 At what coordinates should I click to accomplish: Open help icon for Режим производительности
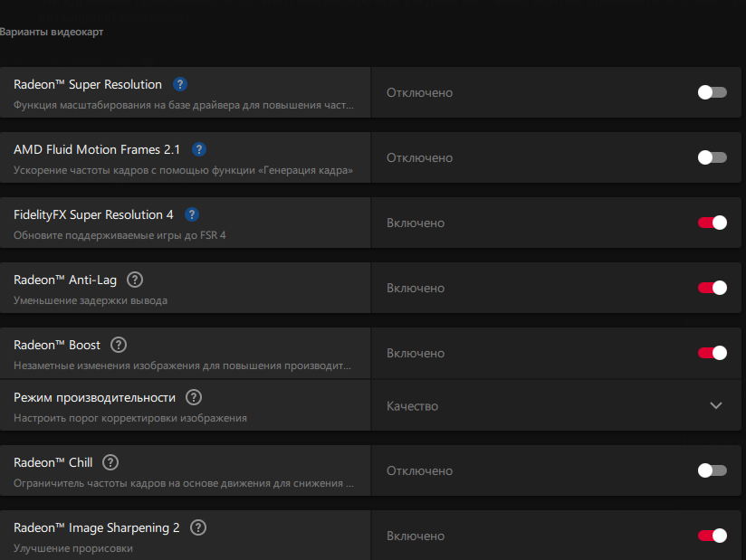(x=194, y=397)
